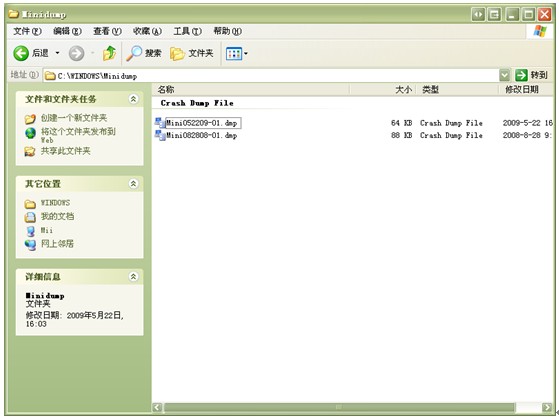Click the Views icon in toolbar
559x418 pixels.
pyautogui.click(x=234, y=54)
